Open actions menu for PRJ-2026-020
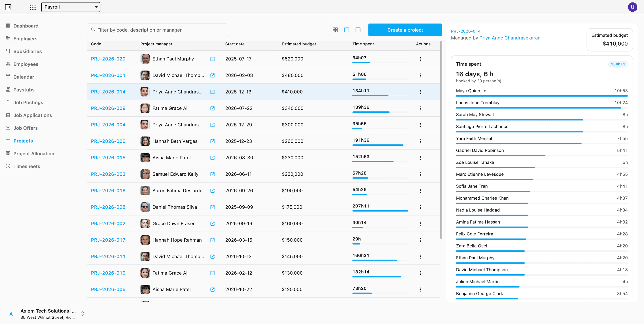This screenshot has width=644, height=324. (420, 59)
